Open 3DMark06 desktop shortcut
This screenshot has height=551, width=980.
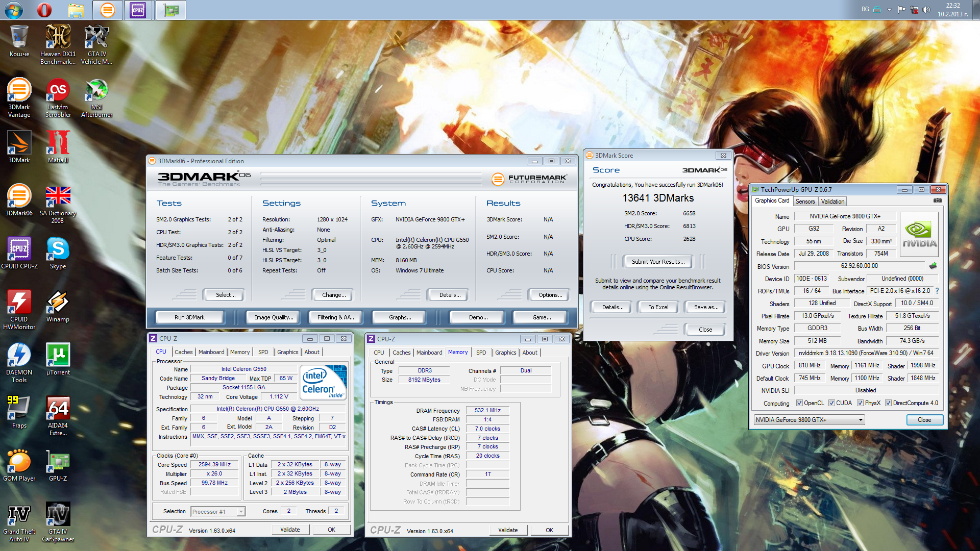coord(19,200)
